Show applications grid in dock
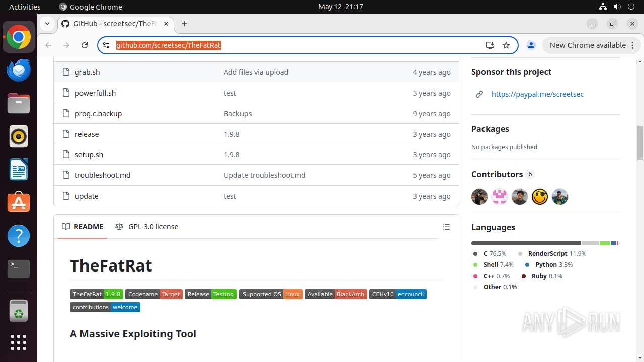This screenshot has width=644, height=362. (19, 342)
